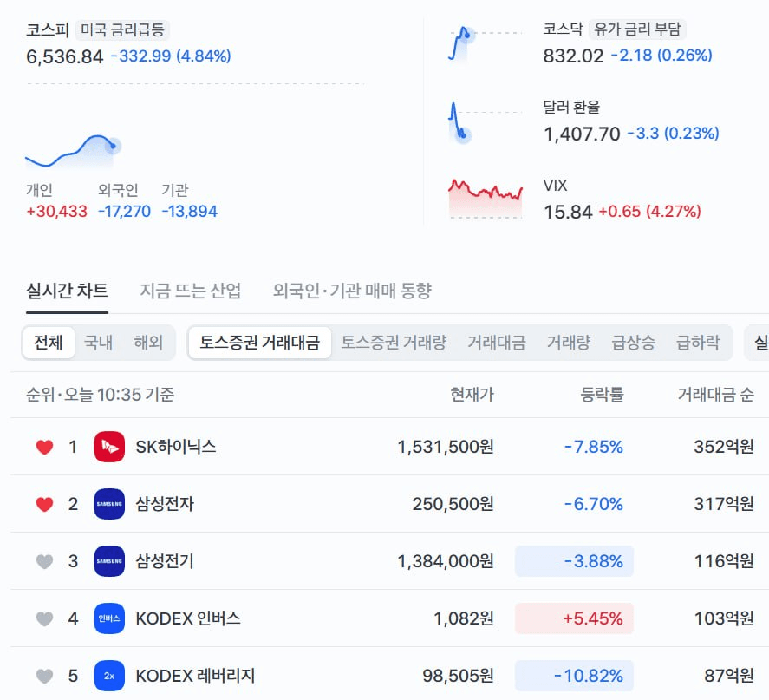Click the 1,407.70 exchange rate value

point(582,134)
